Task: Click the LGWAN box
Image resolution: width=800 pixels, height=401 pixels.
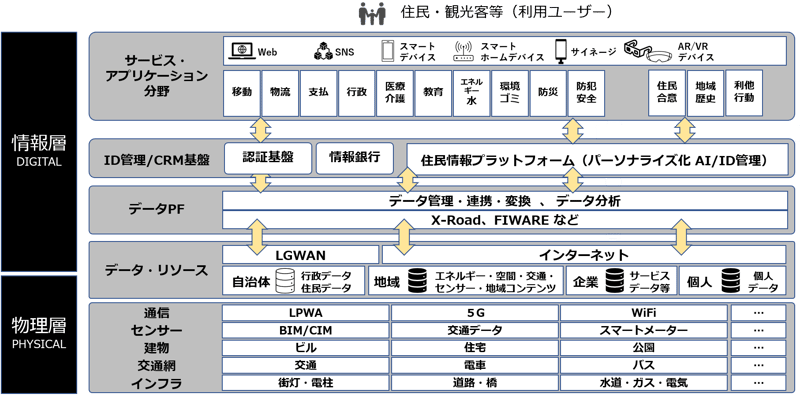Action: pos(301,255)
